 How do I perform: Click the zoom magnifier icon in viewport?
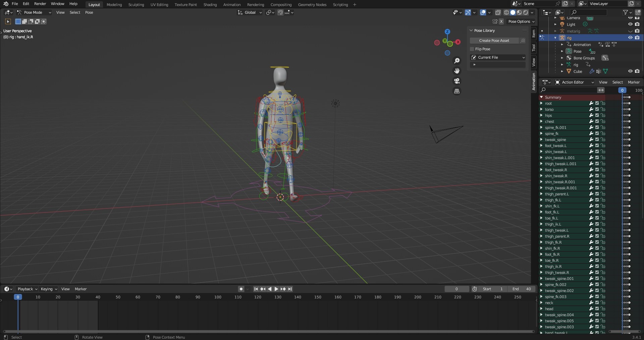click(x=457, y=61)
